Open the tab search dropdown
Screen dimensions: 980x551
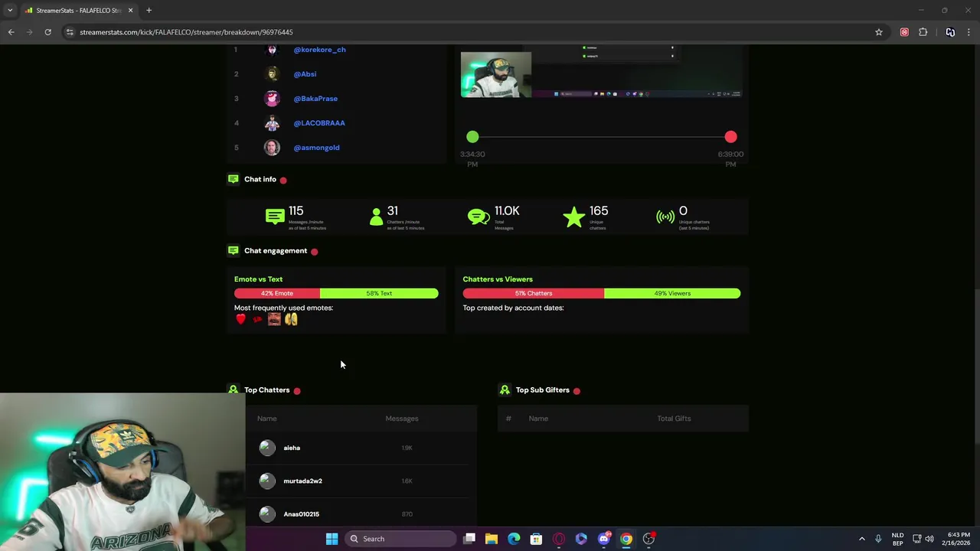pos(10,11)
